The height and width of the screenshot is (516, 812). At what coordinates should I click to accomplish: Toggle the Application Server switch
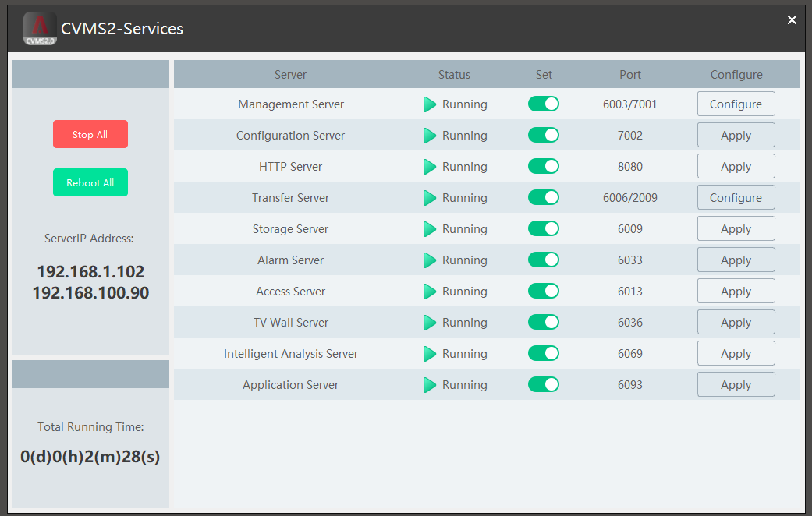(543, 384)
